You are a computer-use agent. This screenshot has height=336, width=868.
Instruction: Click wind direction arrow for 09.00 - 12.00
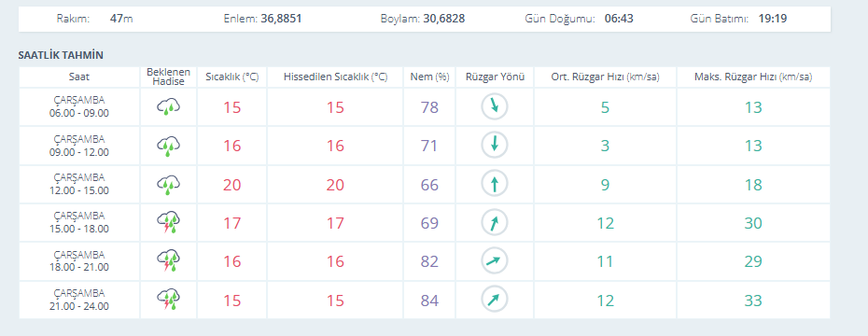[495, 146]
